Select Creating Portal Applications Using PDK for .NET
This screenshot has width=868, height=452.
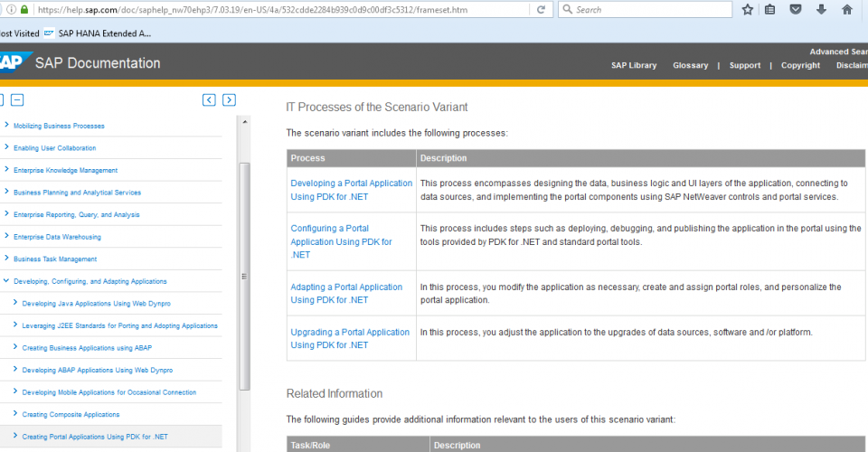pos(95,437)
